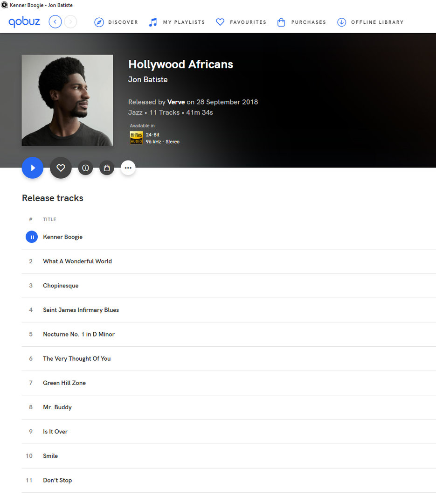Go to Favourites tab
436x504 pixels.
click(x=241, y=22)
